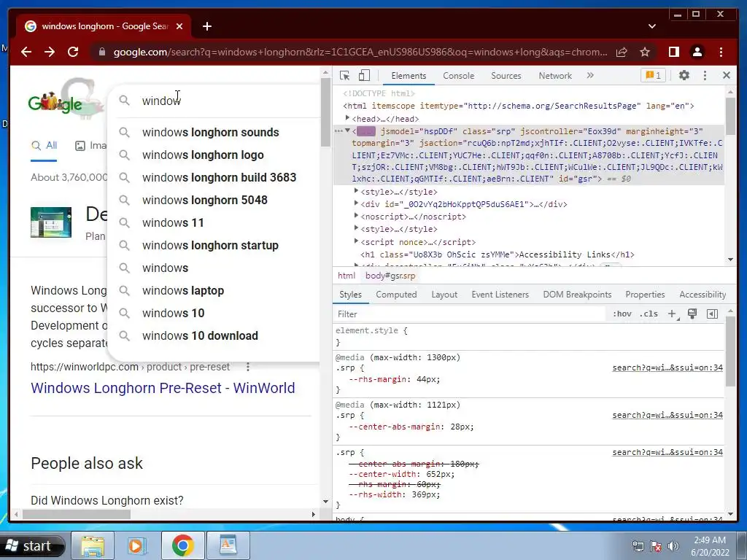This screenshot has width=747, height=560.
Task: Select the All search filter
Action: click(x=44, y=146)
